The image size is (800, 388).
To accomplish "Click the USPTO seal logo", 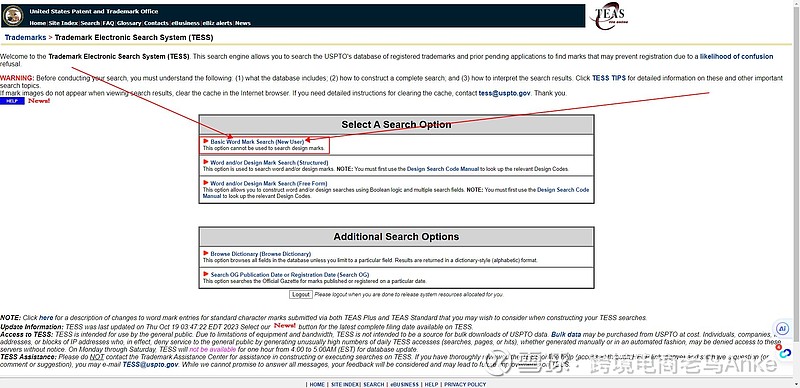I will [13, 16].
